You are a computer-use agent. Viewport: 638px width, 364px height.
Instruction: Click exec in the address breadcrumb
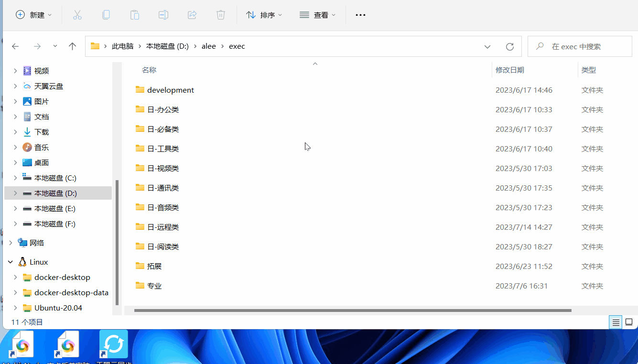[x=237, y=46]
